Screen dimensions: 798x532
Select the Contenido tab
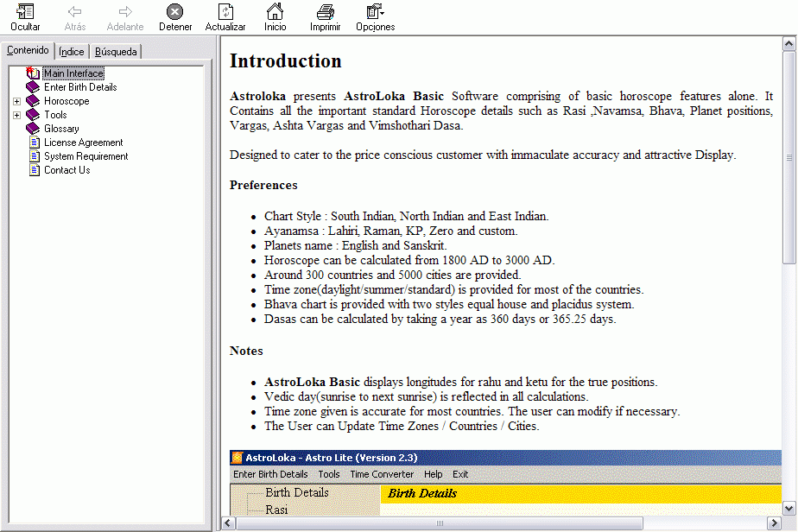point(28,51)
